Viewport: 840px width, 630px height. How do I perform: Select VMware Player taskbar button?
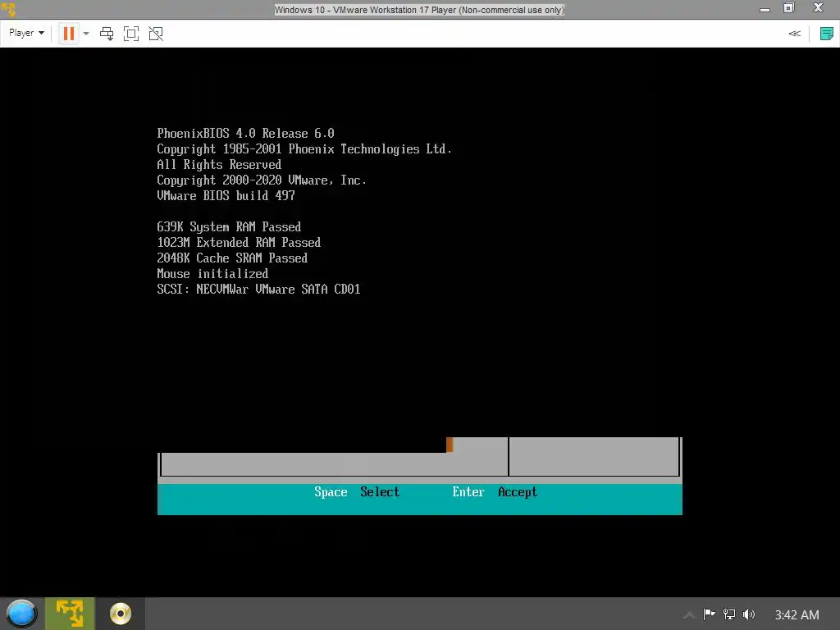click(71, 614)
